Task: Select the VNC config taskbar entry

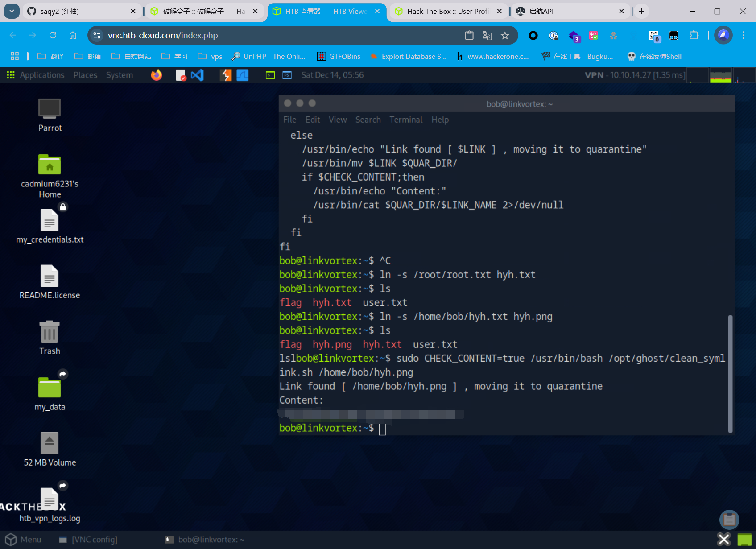Action: pyautogui.click(x=88, y=540)
